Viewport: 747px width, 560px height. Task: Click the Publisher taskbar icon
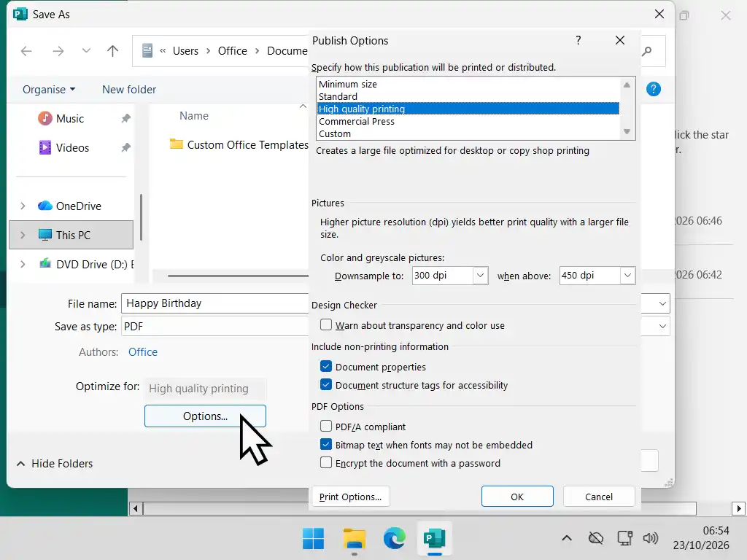435,539
